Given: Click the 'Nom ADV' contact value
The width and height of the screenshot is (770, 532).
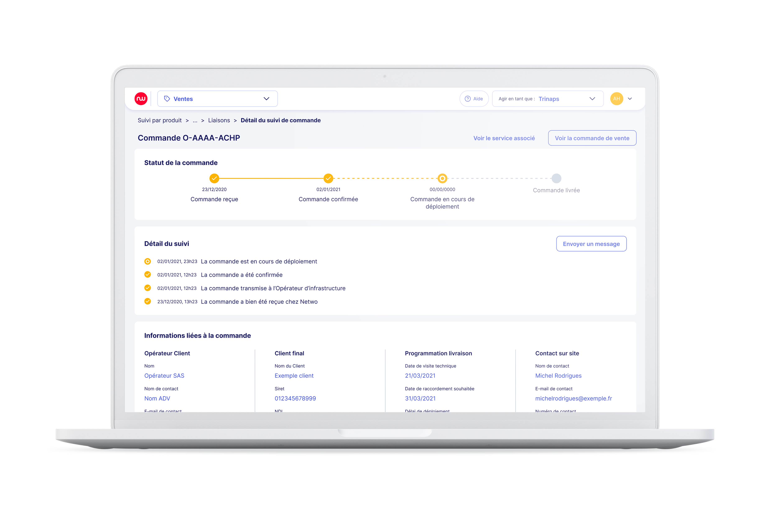Looking at the screenshot, I should pos(157,398).
